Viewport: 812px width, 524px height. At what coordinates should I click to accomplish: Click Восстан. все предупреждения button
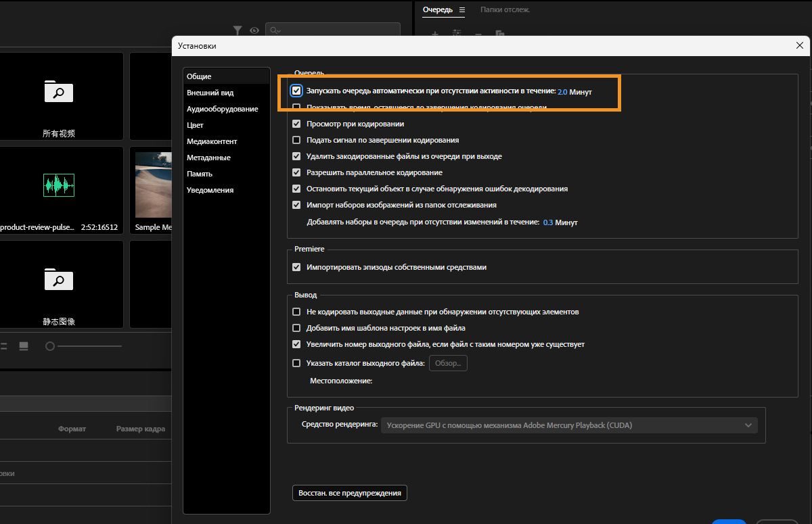pyautogui.click(x=350, y=493)
